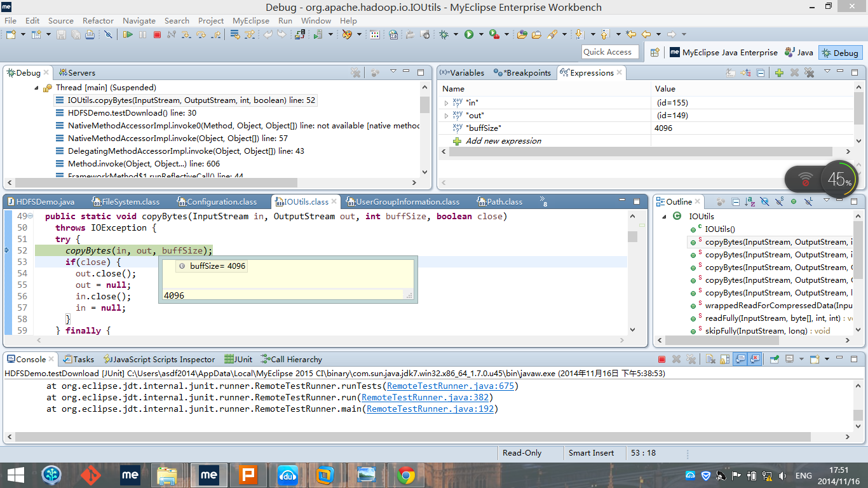Toggle alphabetical sort in Outline panel
Screen dimensions: 868x488
[x=750, y=202]
